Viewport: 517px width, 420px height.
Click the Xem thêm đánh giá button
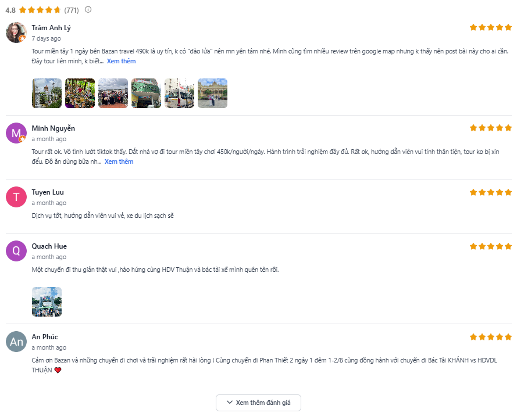click(258, 403)
